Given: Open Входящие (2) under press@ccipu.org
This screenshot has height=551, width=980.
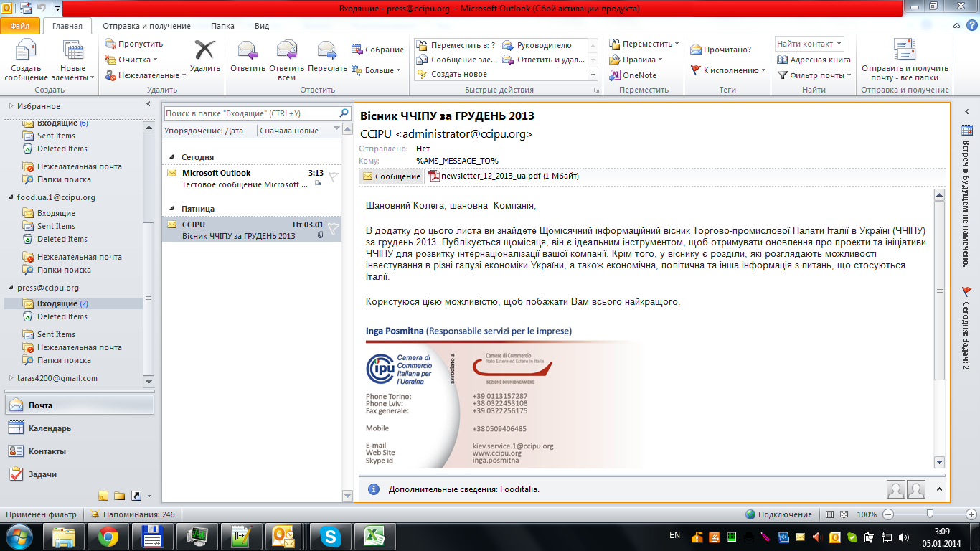Looking at the screenshot, I should 73,303.
